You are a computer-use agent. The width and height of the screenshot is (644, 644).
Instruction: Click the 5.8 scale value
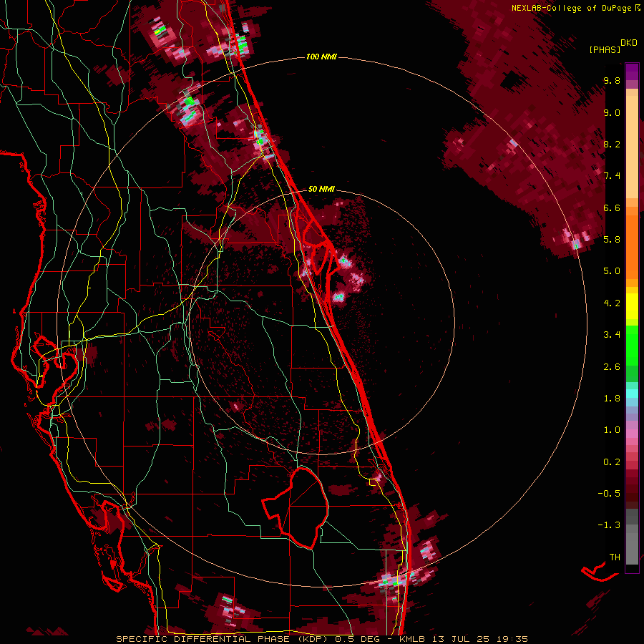(612, 239)
